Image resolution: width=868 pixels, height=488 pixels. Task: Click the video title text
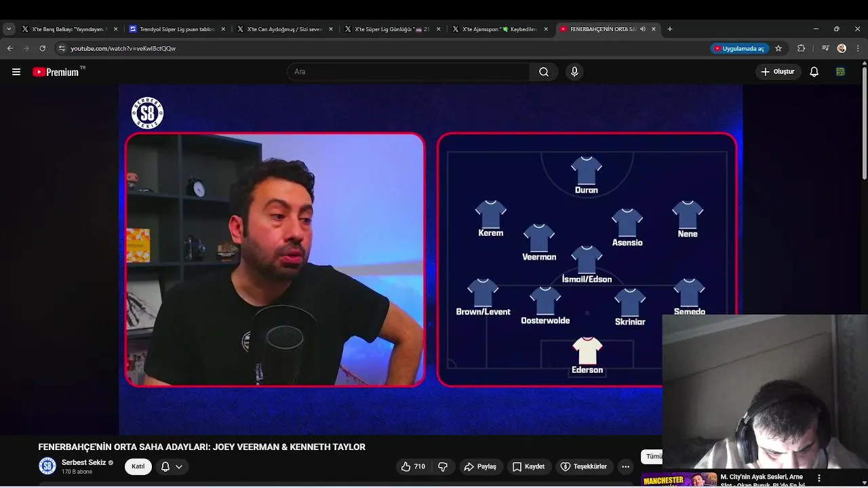tap(201, 447)
